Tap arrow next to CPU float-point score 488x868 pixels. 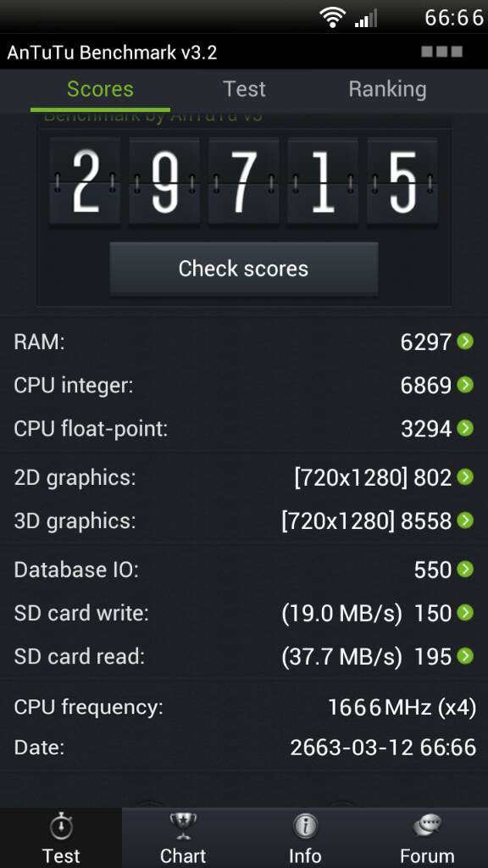tap(465, 428)
